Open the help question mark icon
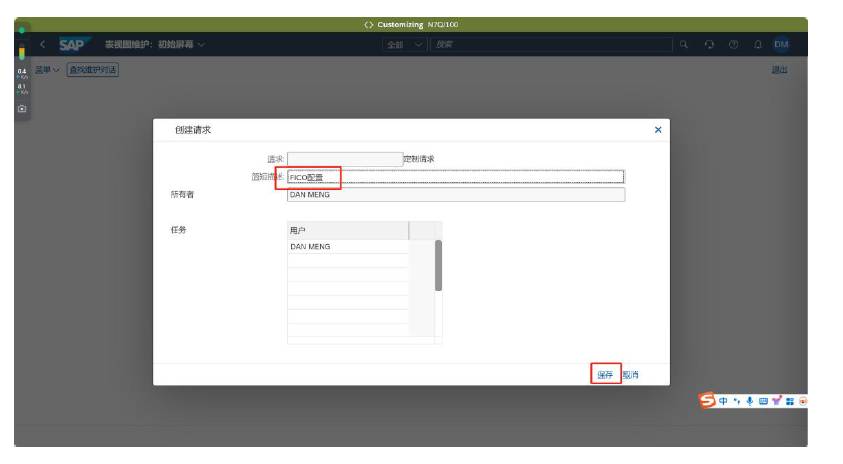 [734, 44]
